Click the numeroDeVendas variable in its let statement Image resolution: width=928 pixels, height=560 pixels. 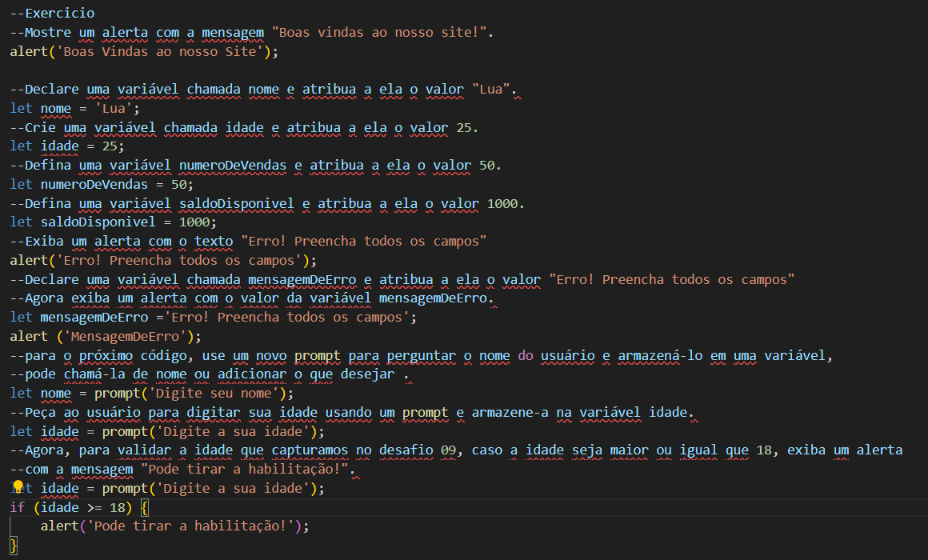(x=90, y=184)
